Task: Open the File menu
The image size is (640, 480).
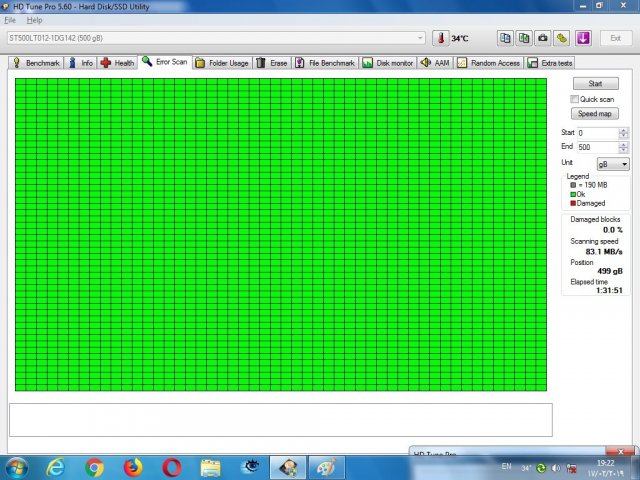Action: point(10,20)
